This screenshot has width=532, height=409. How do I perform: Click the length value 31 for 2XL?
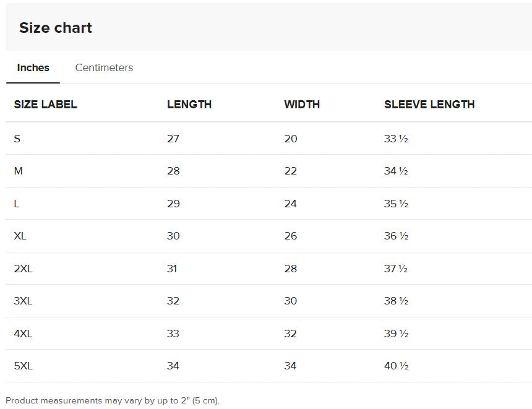coord(172,269)
